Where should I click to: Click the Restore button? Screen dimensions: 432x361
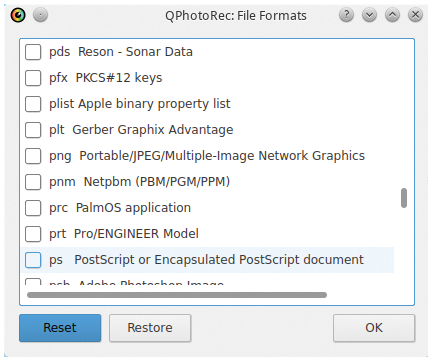click(x=150, y=328)
